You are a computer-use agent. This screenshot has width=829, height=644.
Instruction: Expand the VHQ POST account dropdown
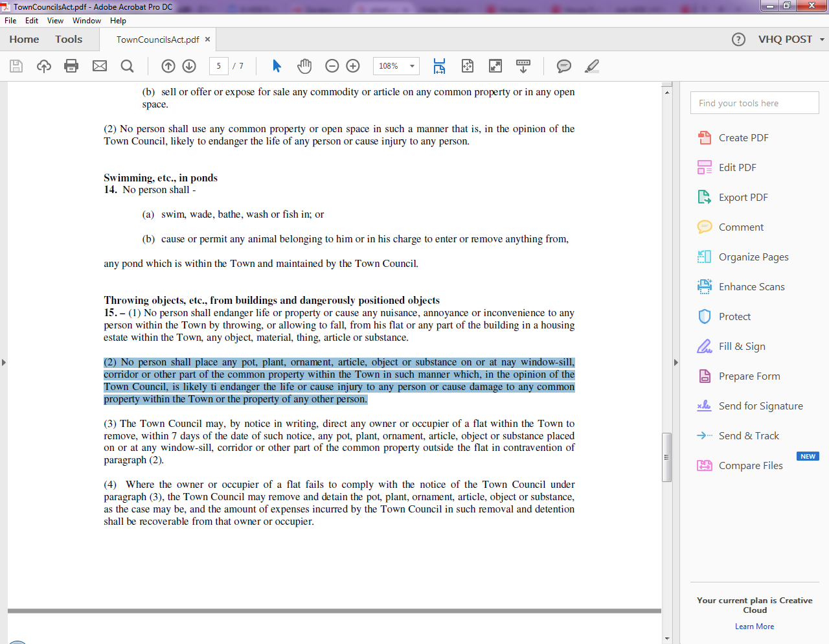(x=822, y=40)
